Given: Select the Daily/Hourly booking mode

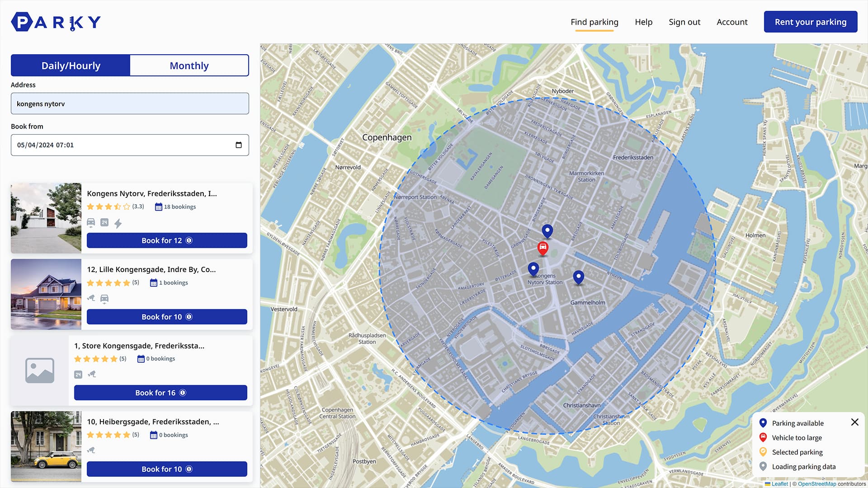Looking at the screenshot, I should click(71, 66).
